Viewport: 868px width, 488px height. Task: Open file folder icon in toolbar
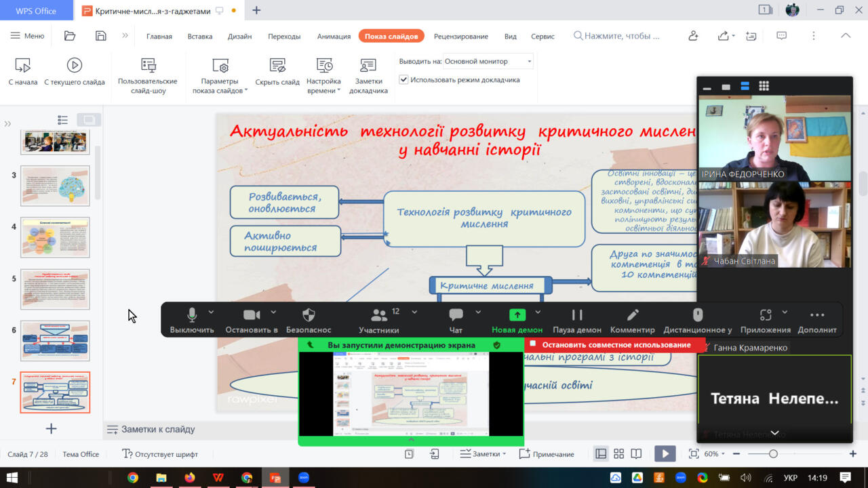click(70, 36)
